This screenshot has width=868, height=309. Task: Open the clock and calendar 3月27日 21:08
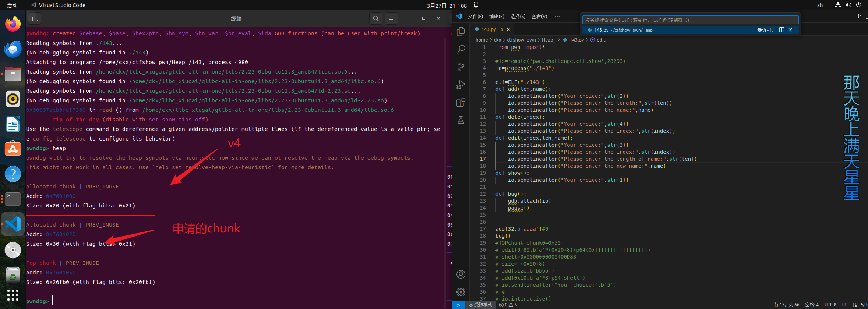click(447, 5)
